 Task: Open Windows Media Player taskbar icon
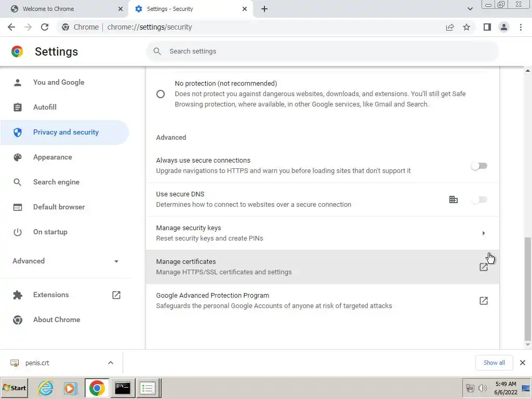(71, 388)
